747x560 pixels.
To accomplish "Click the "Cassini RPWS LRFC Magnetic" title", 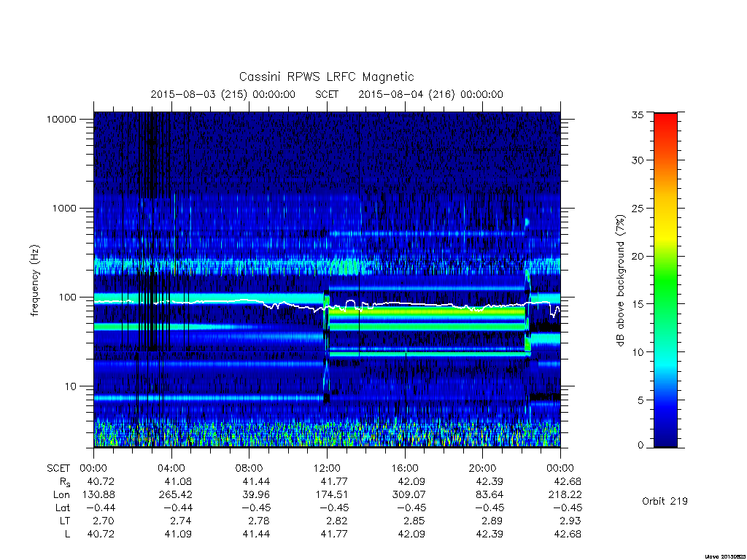I will point(326,77).
